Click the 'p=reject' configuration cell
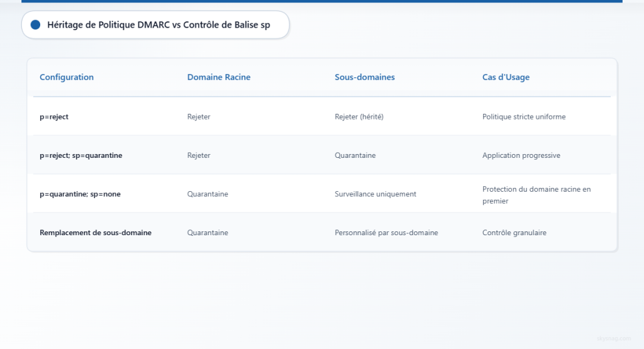 click(54, 116)
